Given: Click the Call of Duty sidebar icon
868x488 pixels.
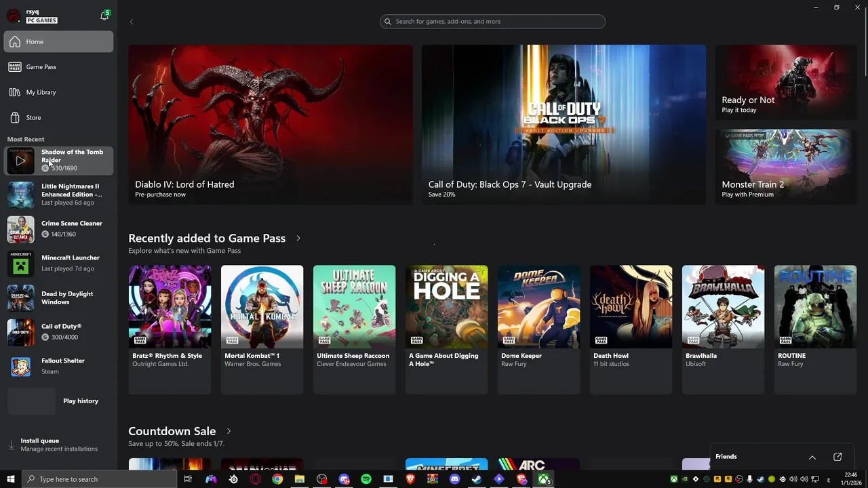Looking at the screenshot, I should [x=20, y=332].
